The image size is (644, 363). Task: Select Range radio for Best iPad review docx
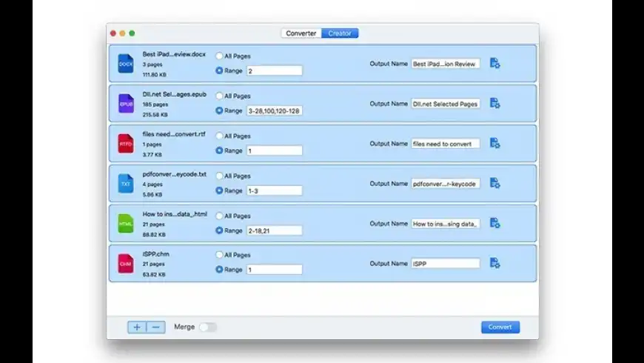[x=219, y=70]
